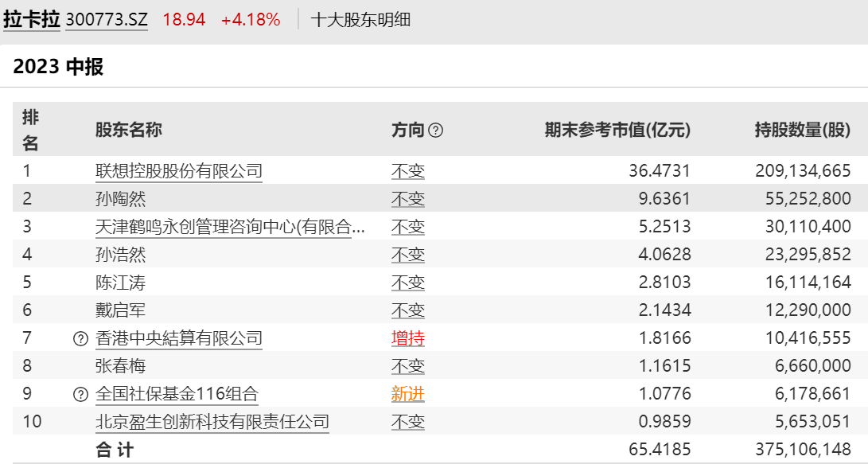This screenshot has width=868, height=468.
Task: Click the orange 新进 direction link
Action: [x=408, y=394]
